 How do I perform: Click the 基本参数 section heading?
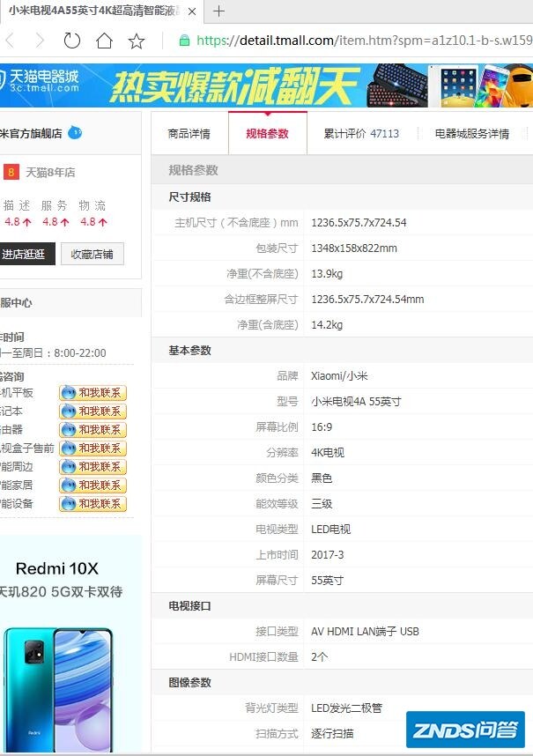[189, 351]
